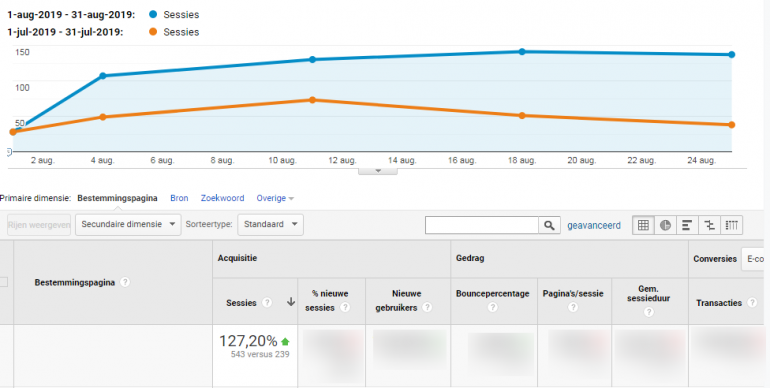Click the orange July Sessies legend dot

153,31
